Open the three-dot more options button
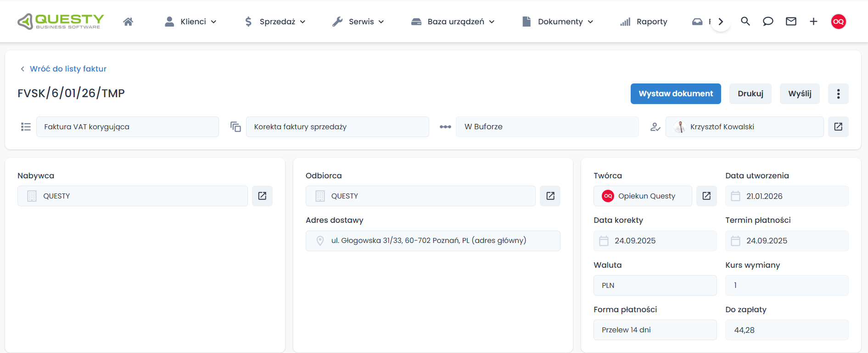Screen dimensions: 868x353 [x=838, y=94]
